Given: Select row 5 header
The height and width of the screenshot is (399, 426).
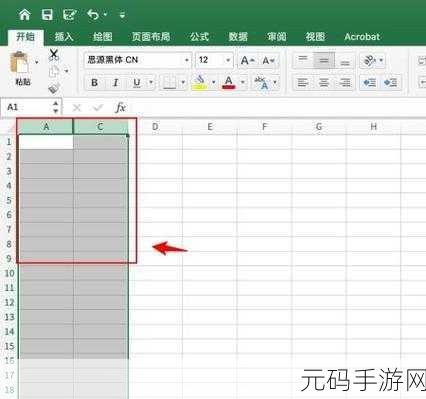Looking at the screenshot, I should tap(9, 200).
